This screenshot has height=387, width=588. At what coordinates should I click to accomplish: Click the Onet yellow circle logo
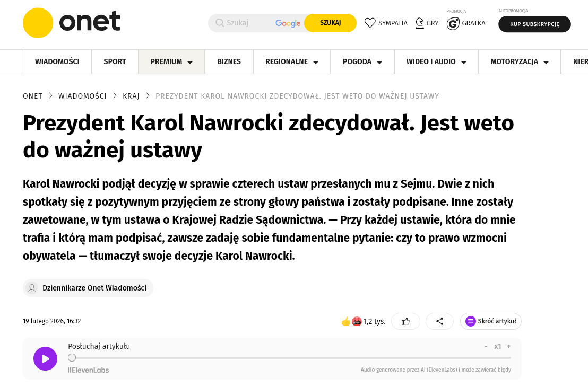click(38, 23)
